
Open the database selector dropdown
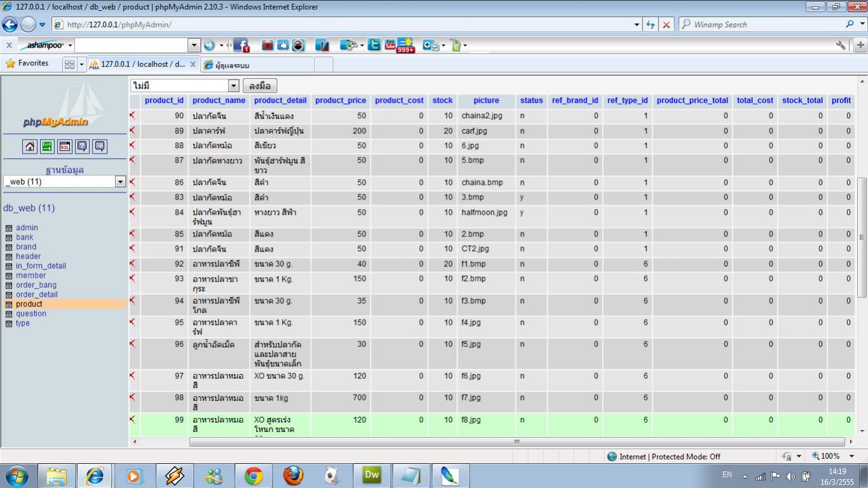[x=120, y=182]
